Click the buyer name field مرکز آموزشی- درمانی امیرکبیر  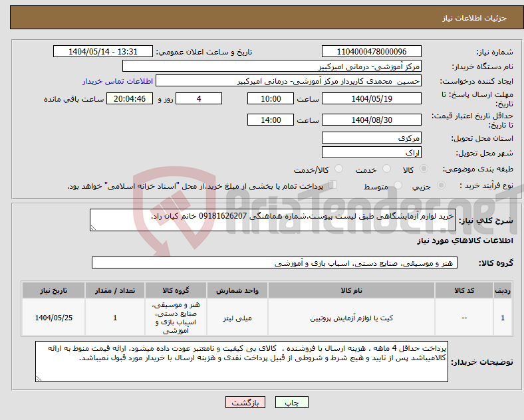click(272, 66)
